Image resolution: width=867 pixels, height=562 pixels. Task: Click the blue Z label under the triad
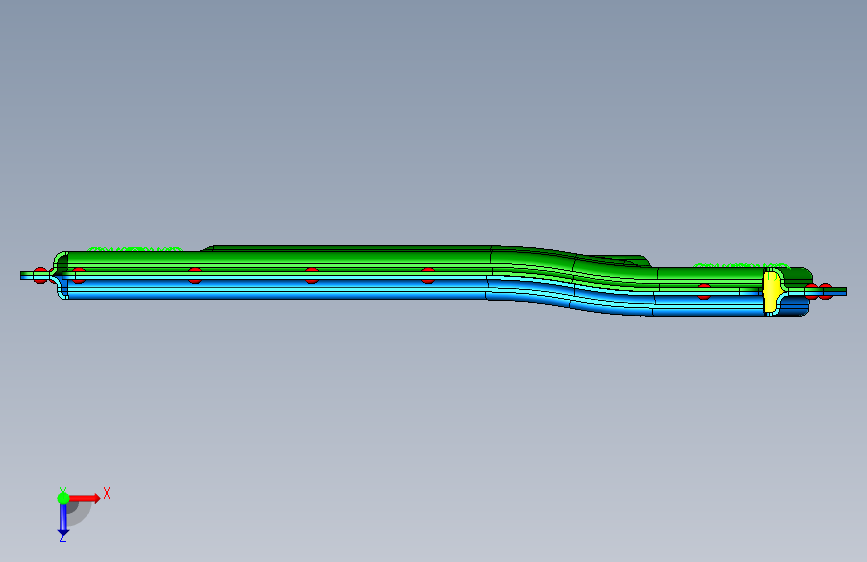click(x=63, y=538)
